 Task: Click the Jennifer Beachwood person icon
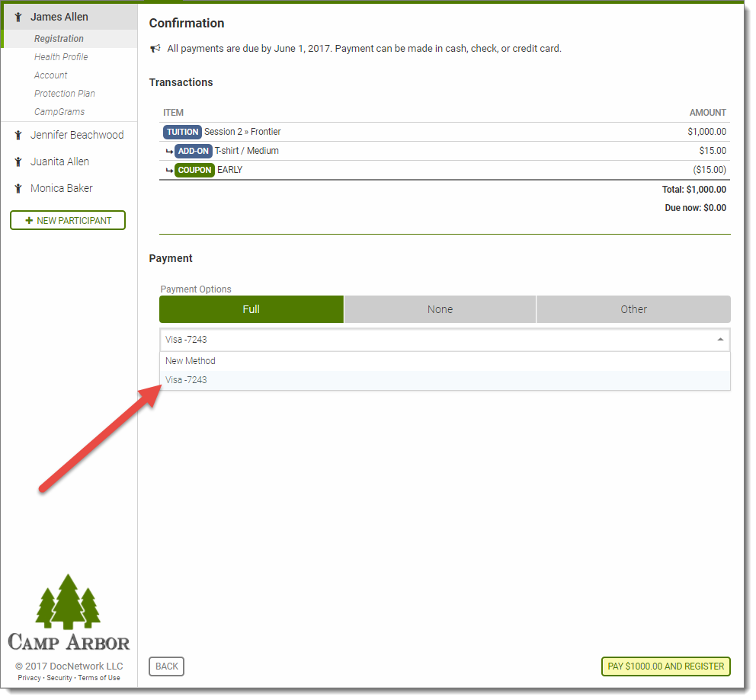pyautogui.click(x=18, y=136)
